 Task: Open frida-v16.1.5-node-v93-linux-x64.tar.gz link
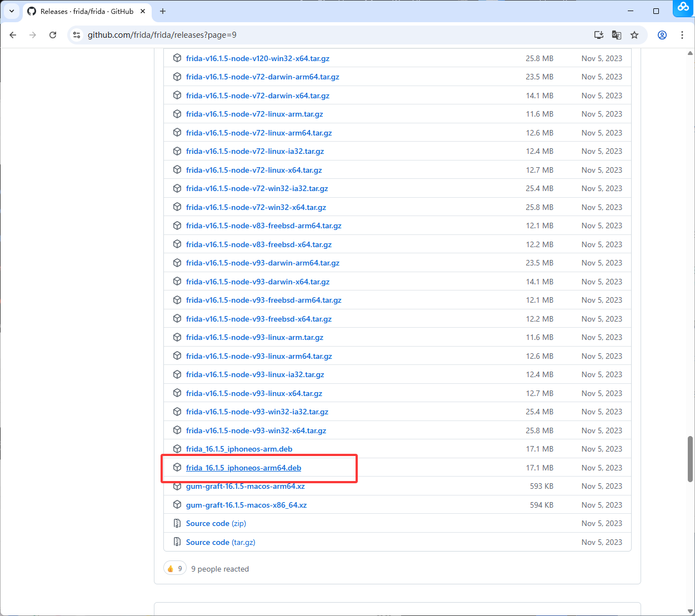click(254, 393)
